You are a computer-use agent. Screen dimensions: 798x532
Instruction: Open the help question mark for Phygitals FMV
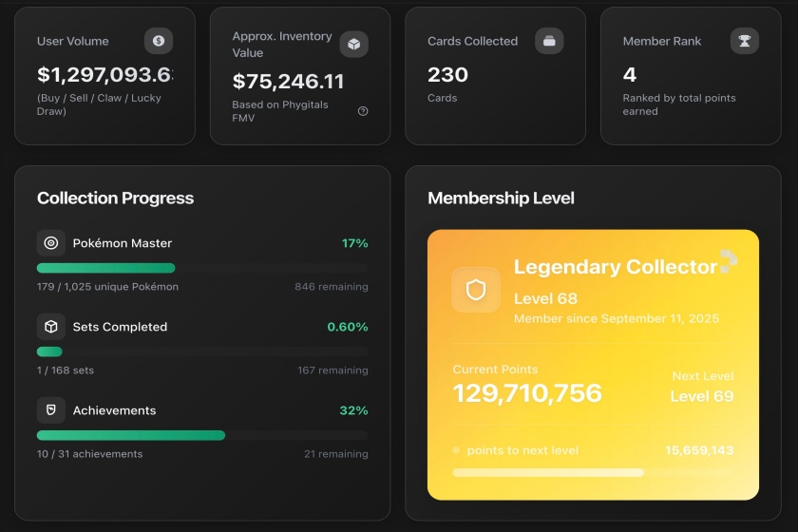coord(363,111)
